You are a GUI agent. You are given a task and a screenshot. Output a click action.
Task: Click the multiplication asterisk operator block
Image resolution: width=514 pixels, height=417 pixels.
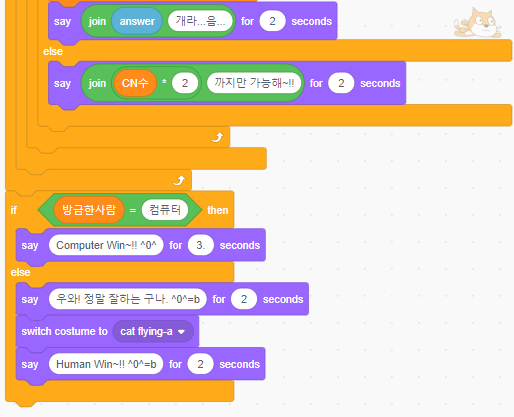tap(164, 82)
